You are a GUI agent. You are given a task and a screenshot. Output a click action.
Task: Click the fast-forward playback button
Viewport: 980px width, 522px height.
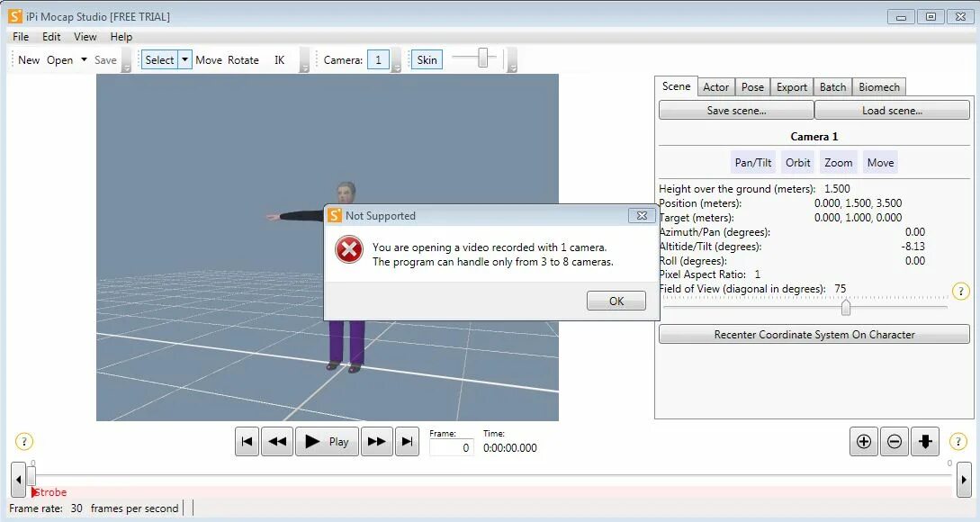[377, 442]
